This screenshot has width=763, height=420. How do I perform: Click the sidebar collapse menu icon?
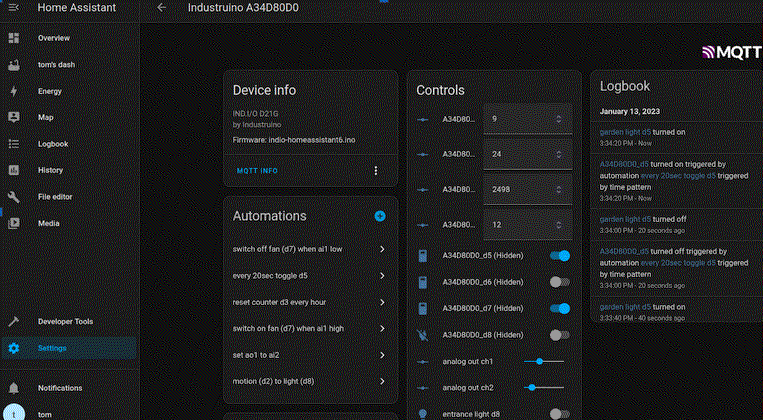[x=14, y=8]
